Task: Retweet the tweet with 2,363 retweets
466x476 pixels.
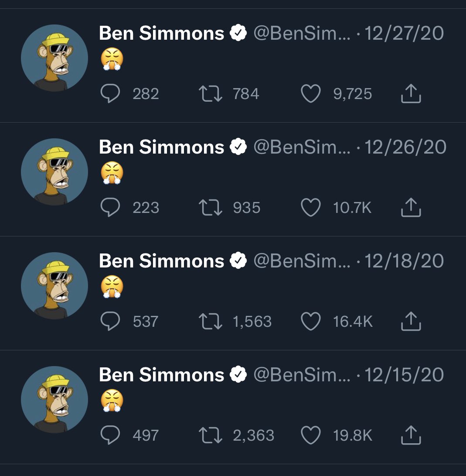Action: (211, 435)
